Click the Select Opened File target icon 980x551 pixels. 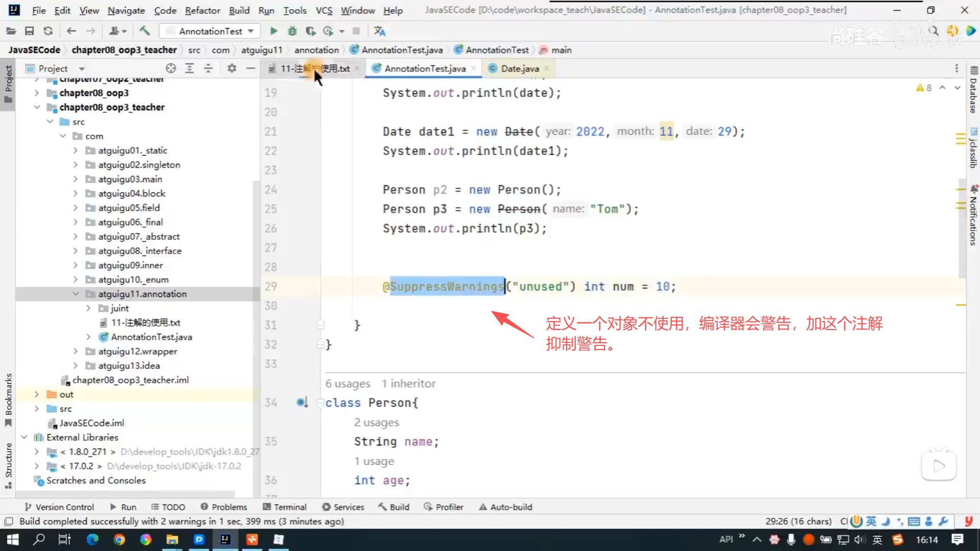coord(171,68)
